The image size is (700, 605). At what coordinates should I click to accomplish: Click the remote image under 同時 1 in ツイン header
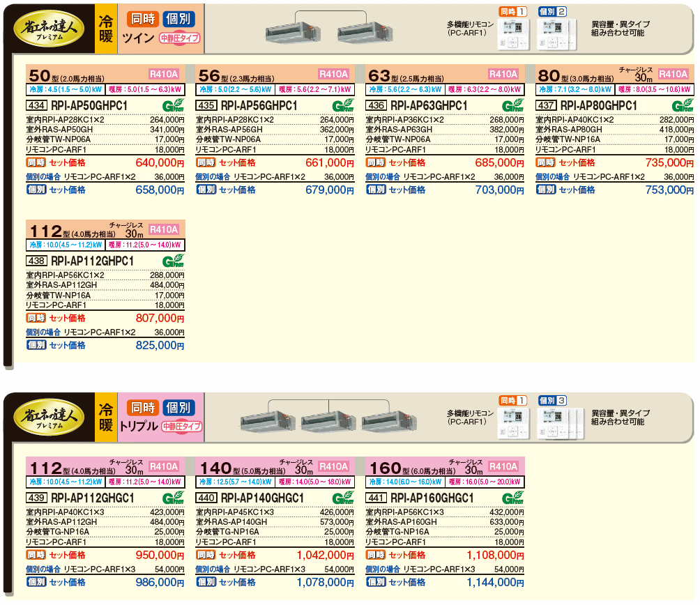point(513,34)
